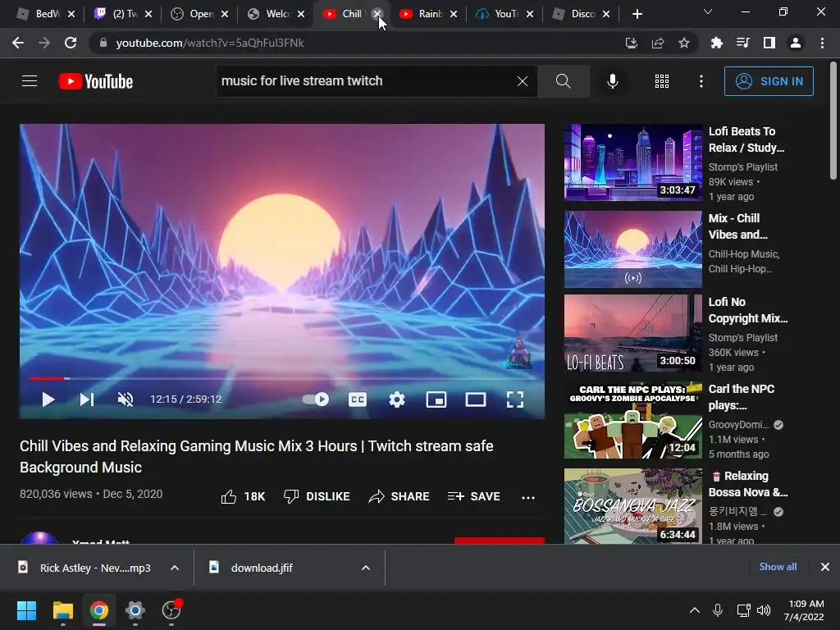This screenshot has width=840, height=630.
Task: Open video player settings gear
Action: click(397, 399)
